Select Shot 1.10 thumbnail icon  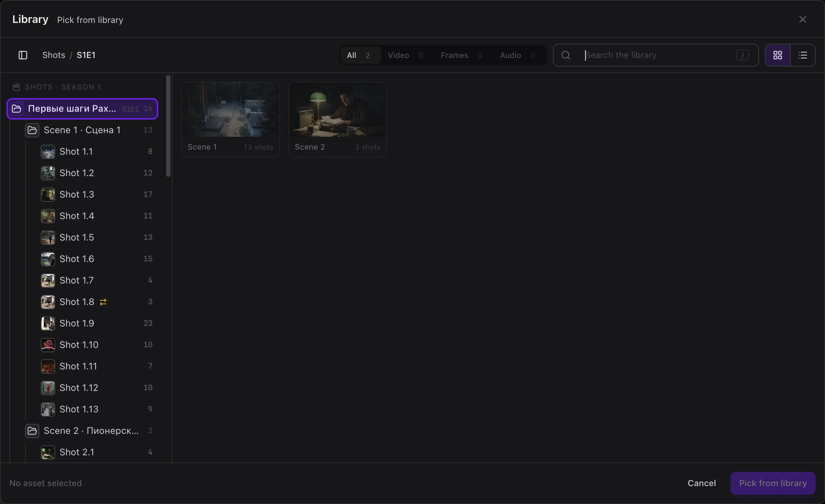tap(48, 345)
